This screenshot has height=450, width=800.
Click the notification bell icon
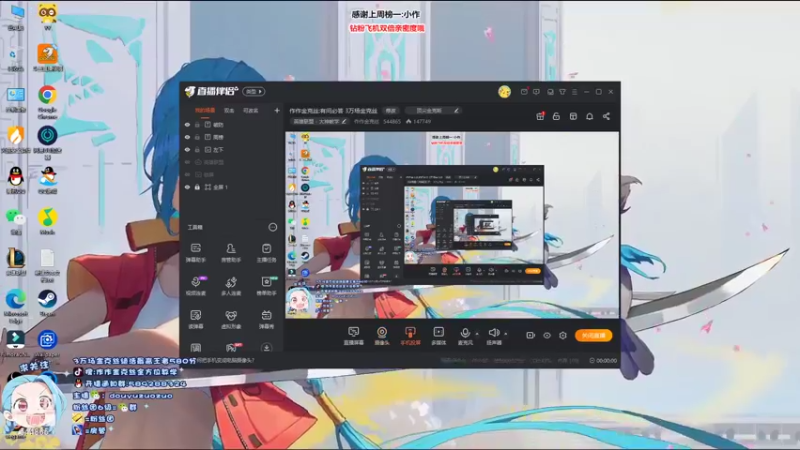pos(589,116)
